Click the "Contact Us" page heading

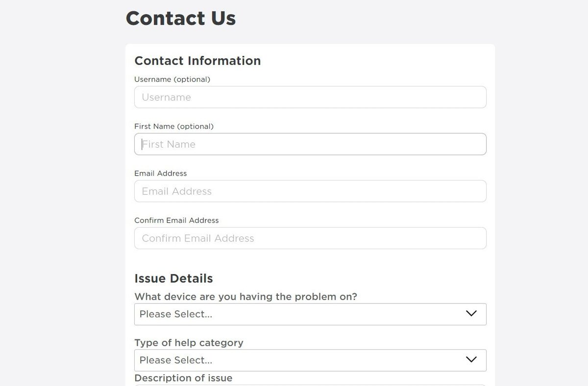click(181, 19)
